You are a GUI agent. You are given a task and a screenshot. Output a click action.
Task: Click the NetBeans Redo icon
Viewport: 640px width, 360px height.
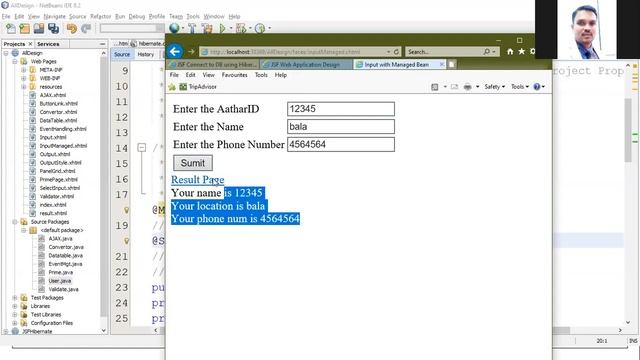[x=86, y=28]
